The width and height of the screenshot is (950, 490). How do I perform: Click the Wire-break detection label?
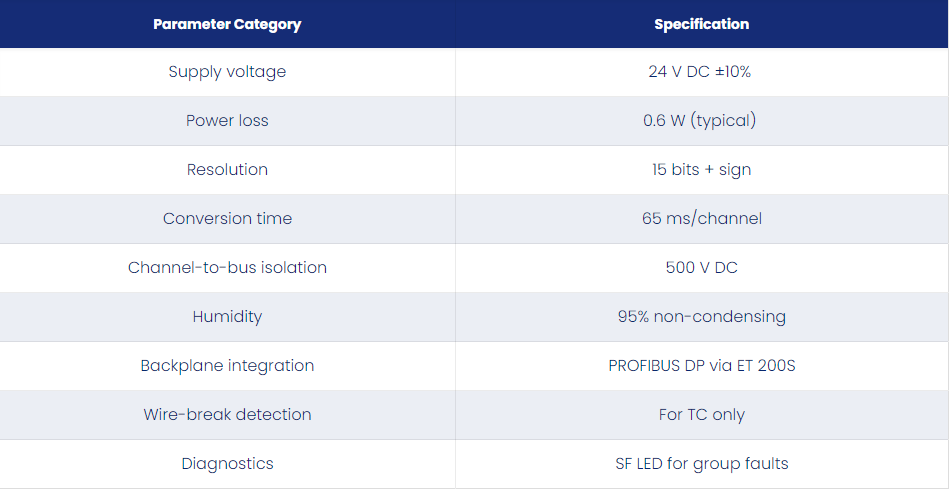(227, 415)
